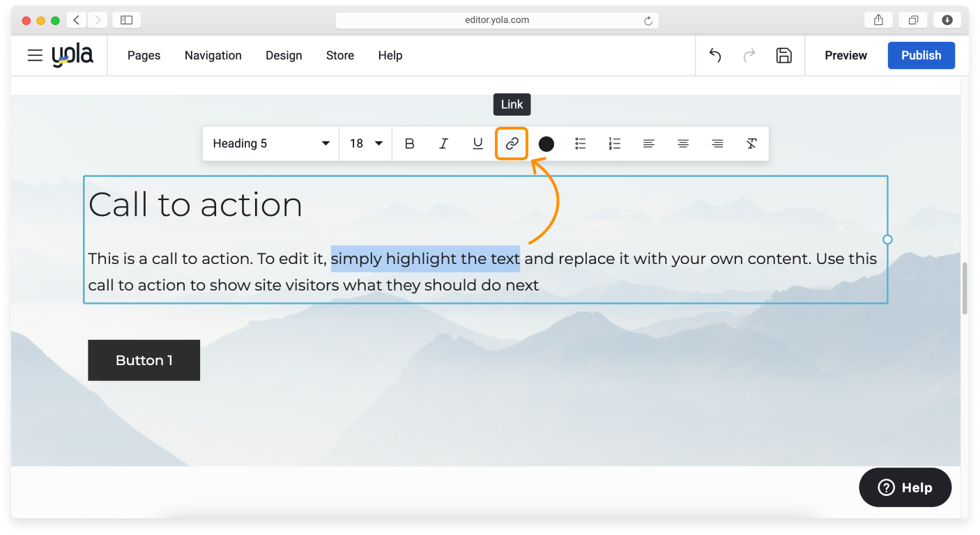Save the site with the save icon

[784, 55]
